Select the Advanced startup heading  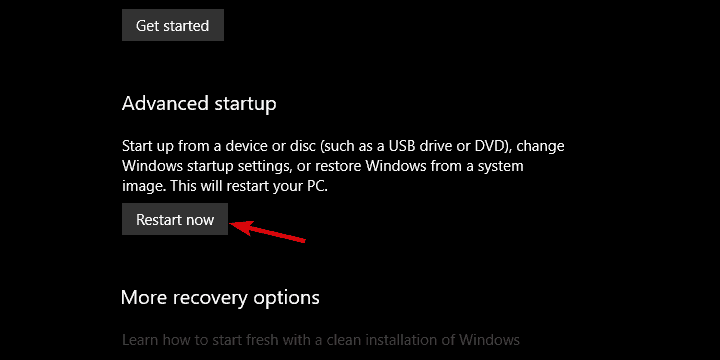[x=199, y=104]
